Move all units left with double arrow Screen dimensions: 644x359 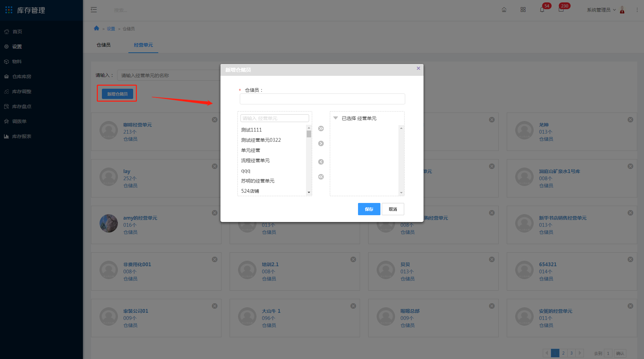[x=321, y=177]
